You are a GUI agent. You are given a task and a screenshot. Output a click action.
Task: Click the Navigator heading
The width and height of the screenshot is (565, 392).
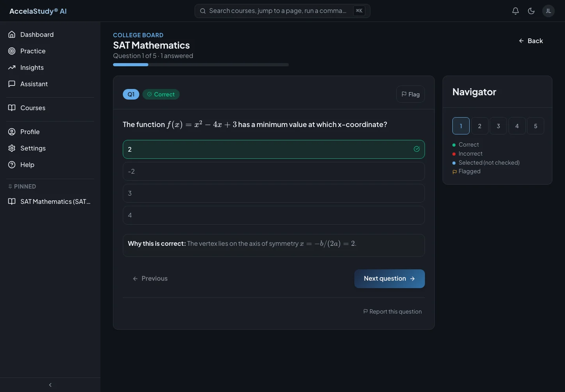474,92
